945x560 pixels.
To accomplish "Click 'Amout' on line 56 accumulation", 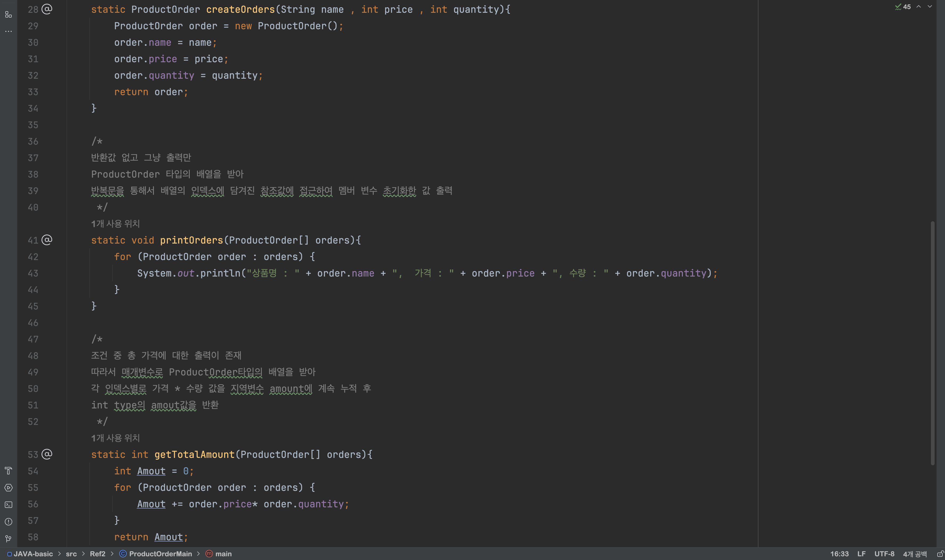I will click(x=151, y=504).
